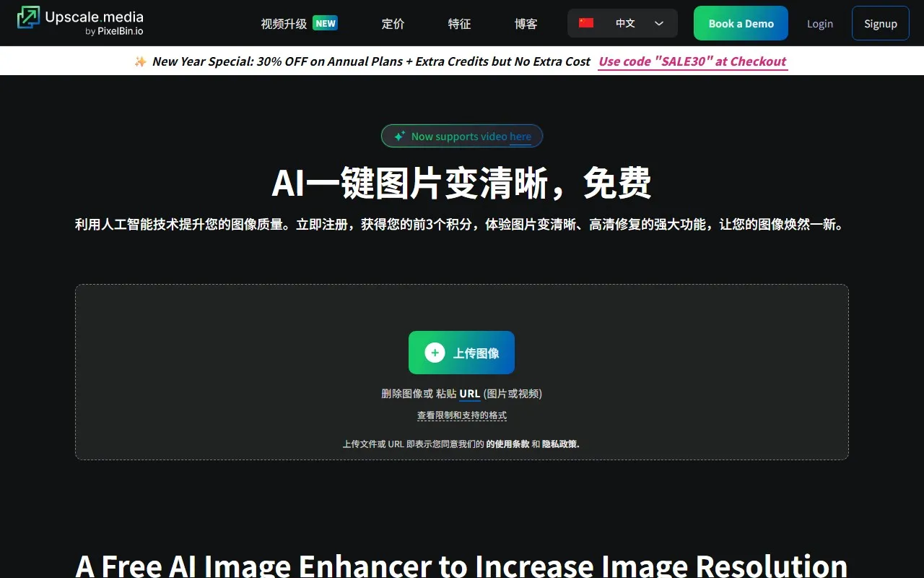Click the NEW badge beside 视频升级
Viewport: 924px width, 578px height.
(326, 23)
